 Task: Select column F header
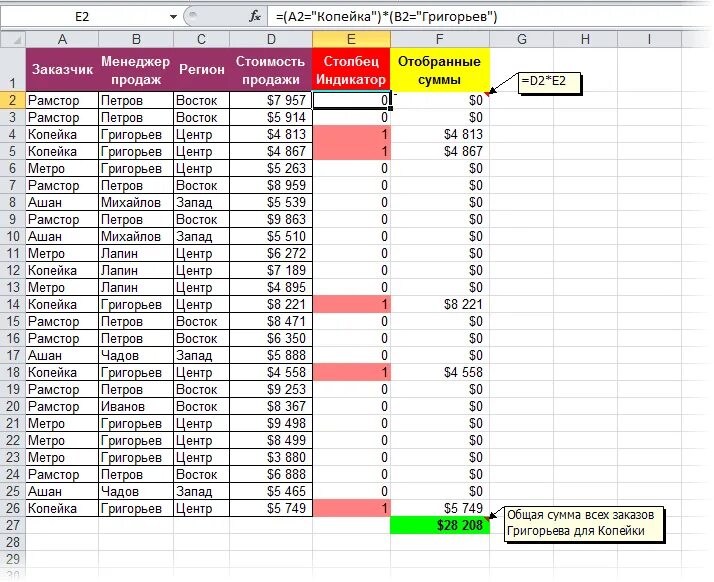439,39
